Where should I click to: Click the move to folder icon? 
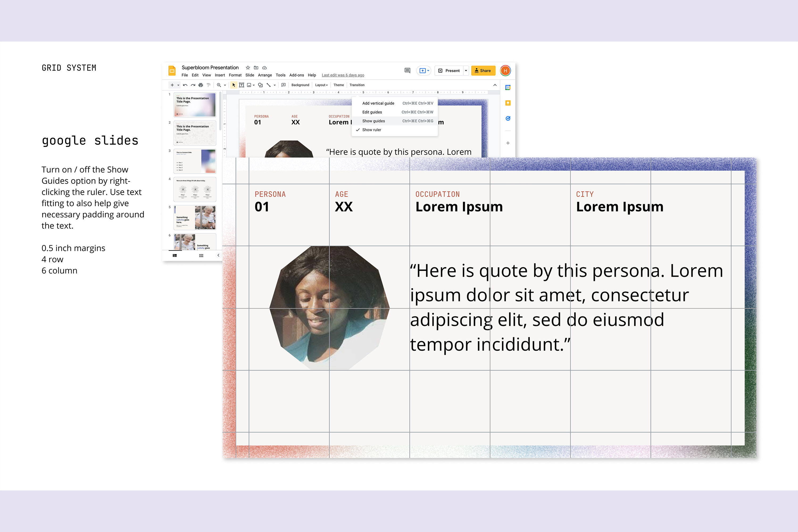(256, 68)
